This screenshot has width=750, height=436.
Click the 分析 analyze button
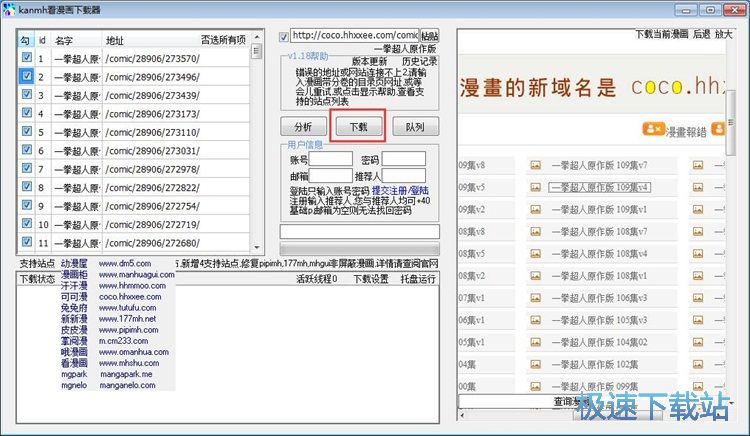pyautogui.click(x=303, y=127)
